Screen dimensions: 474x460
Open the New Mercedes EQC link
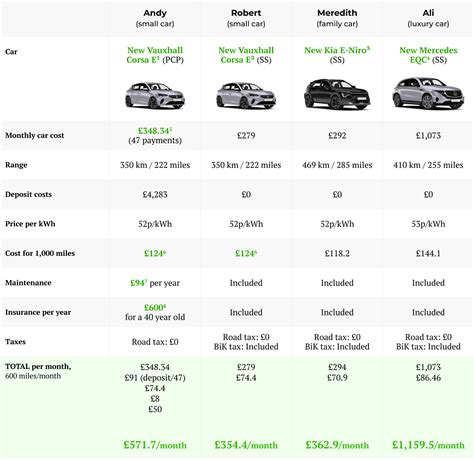428,55
